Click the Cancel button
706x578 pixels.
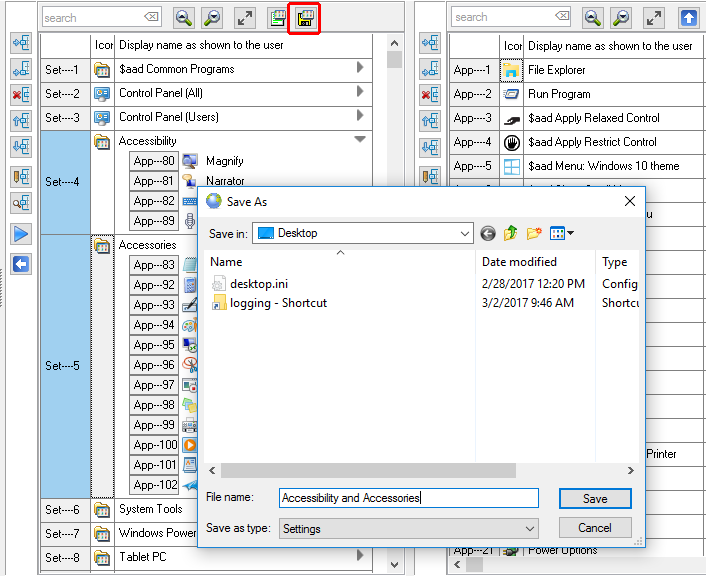pos(595,528)
